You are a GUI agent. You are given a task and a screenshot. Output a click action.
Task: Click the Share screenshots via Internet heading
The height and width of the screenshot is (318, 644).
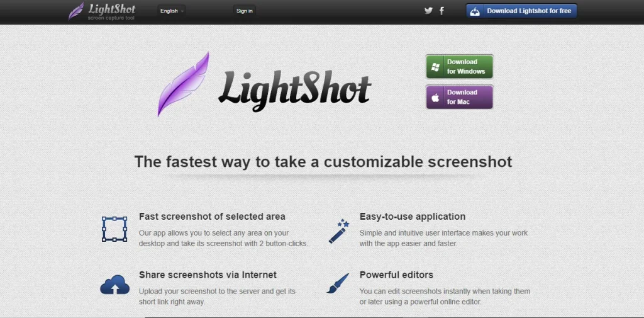coord(208,275)
